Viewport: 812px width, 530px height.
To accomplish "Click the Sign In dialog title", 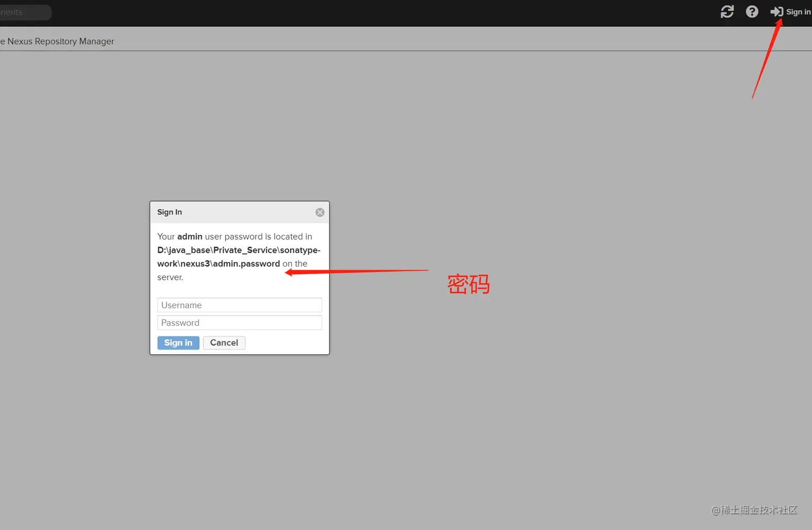I will coord(170,212).
